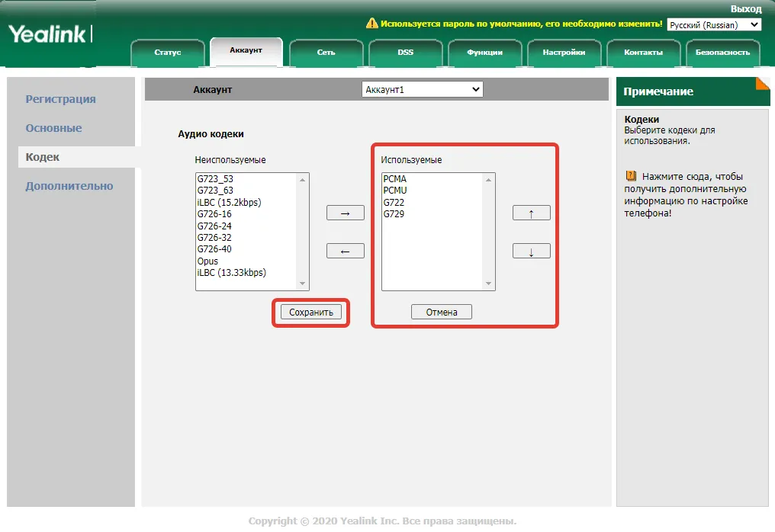Select G726-32 in unused codecs
Screen dimensions: 775x532
pyautogui.click(x=246, y=238)
